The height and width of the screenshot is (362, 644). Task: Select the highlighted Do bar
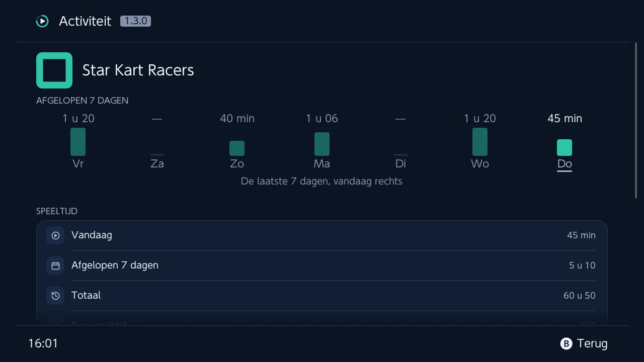(x=565, y=148)
